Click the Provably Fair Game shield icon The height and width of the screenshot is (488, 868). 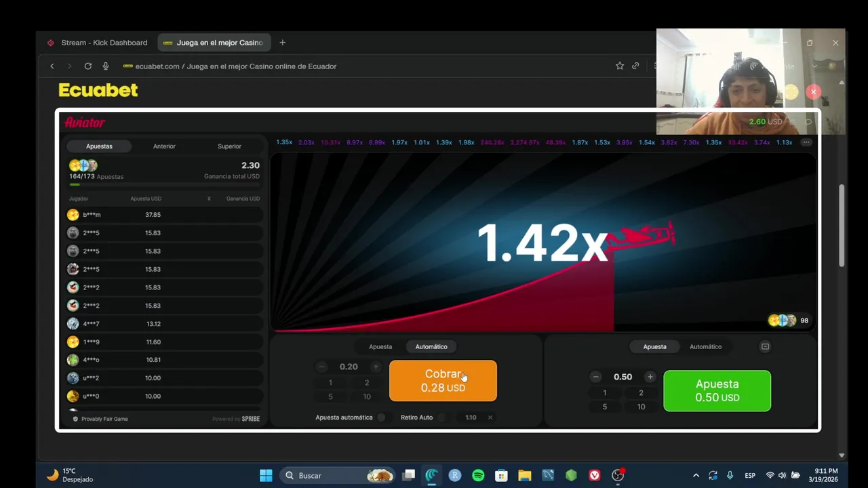(x=75, y=419)
